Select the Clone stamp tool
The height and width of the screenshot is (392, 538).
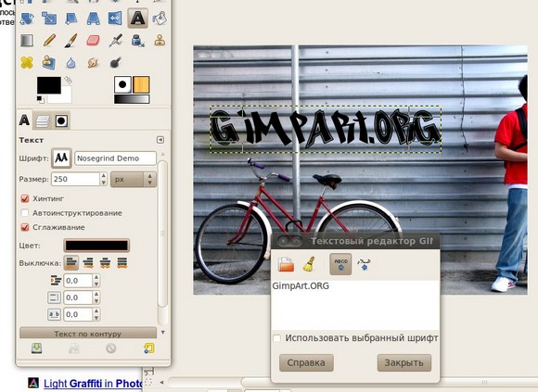click(160, 41)
